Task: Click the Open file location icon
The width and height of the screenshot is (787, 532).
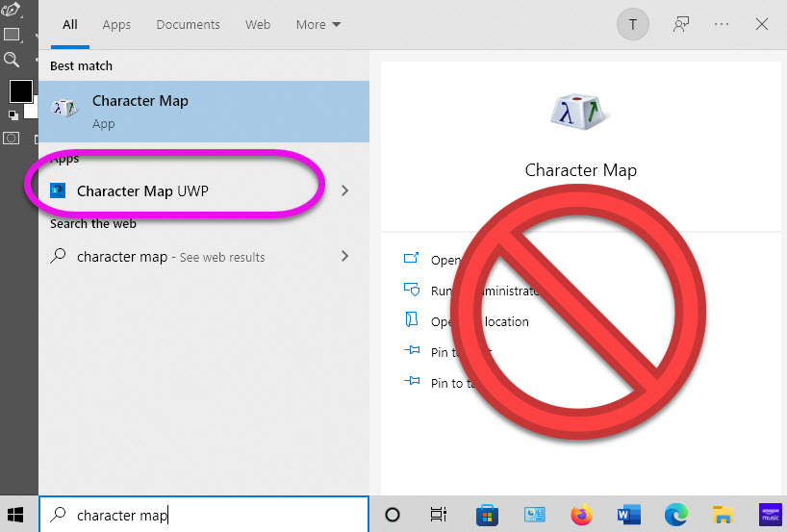Action: coord(412,319)
